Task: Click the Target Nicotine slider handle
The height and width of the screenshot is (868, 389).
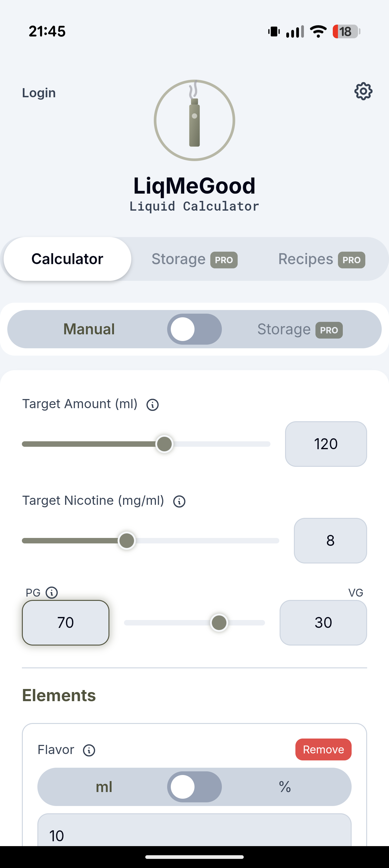Action: (x=127, y=540)
